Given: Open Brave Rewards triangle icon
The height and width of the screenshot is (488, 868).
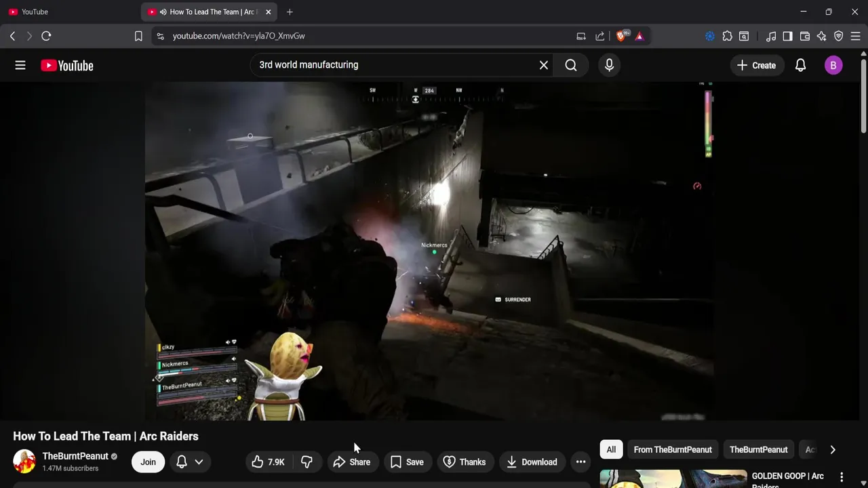Looking at the screenshot, I should click(x=639, y=36).
